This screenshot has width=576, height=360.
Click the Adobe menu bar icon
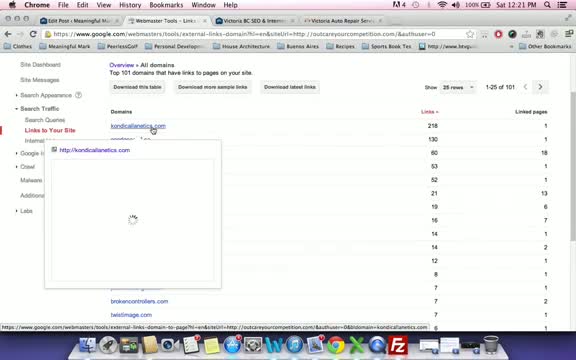(x=399, y=5)
